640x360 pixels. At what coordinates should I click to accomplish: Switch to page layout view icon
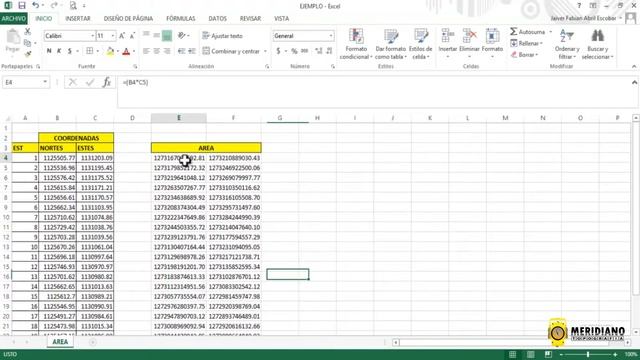point(530,354)
